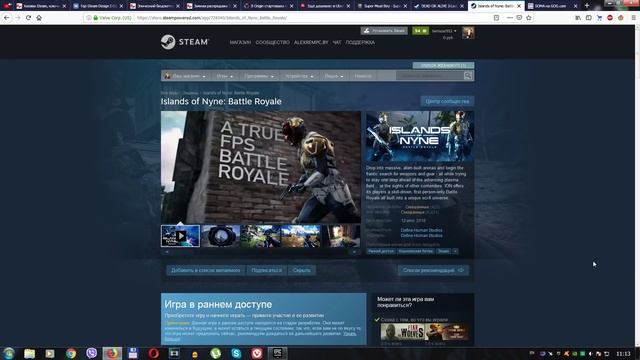Bookmark this page with the star icon
Viewport: 640px width, 360px height.
(x=529, y=18)
